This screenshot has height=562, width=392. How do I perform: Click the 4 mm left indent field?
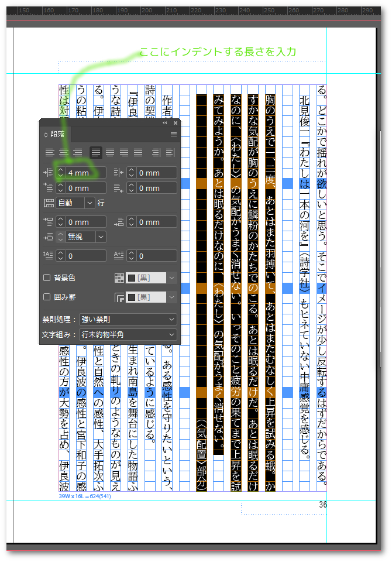click(x=85, y=173)
